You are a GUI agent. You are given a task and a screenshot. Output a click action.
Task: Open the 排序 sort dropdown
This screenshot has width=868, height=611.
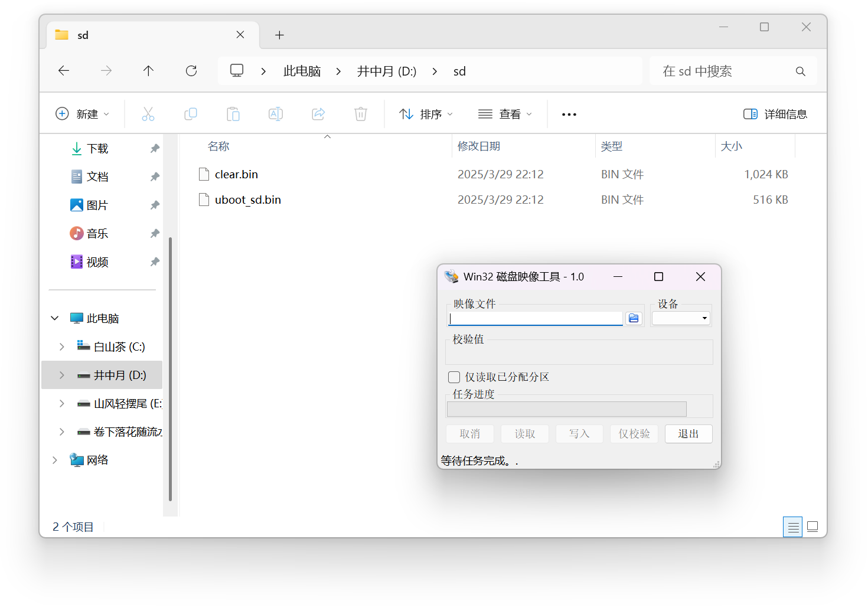click(425, 113)
